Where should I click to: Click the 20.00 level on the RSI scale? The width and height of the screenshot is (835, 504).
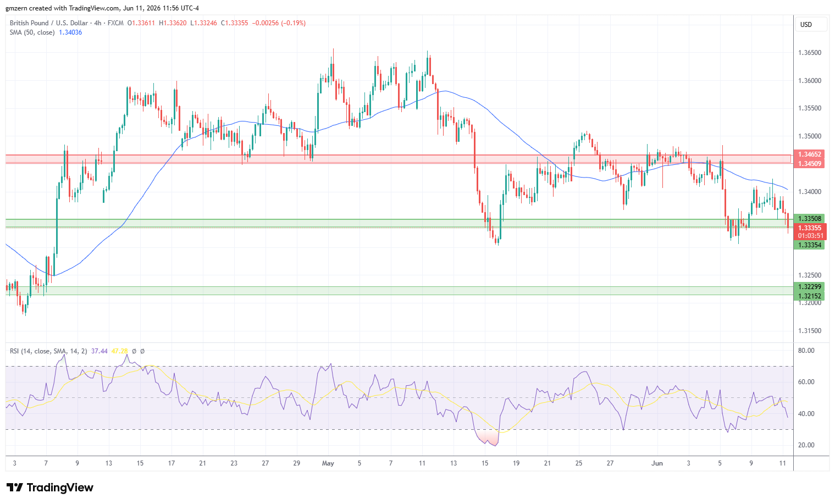806,445
